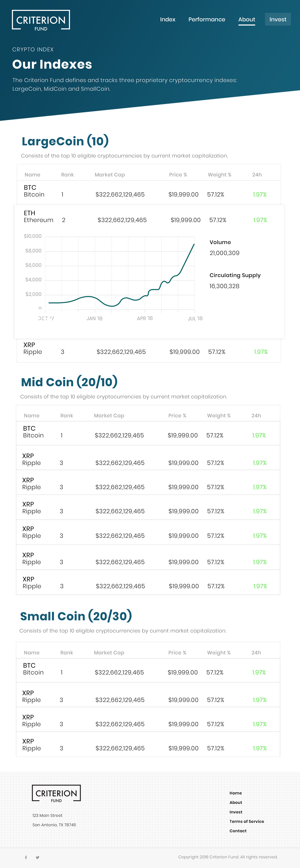The image size is (300, 868).
Task: Open the Terms of Service link
Action: 246,821
